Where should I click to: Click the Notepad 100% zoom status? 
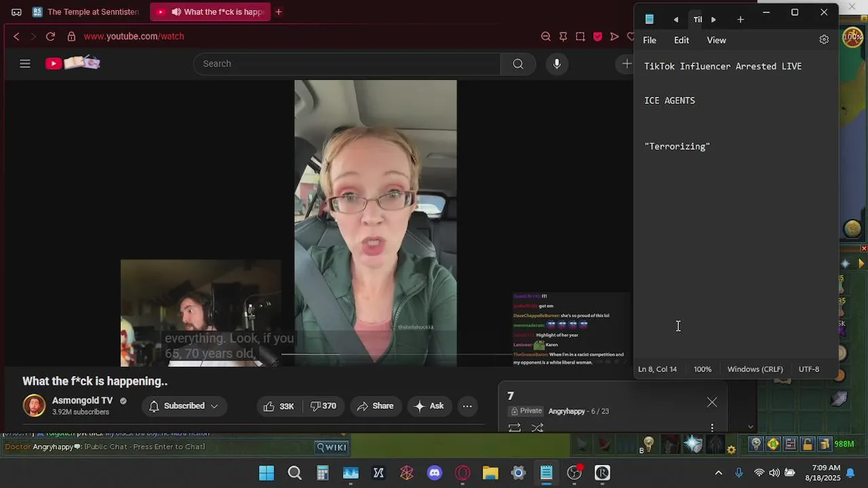[703, 369]
